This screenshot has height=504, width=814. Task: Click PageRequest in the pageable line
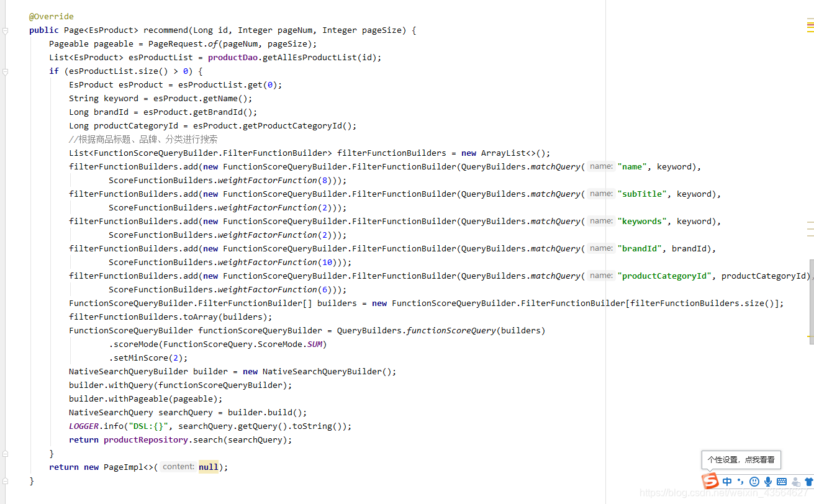point(176,44)
